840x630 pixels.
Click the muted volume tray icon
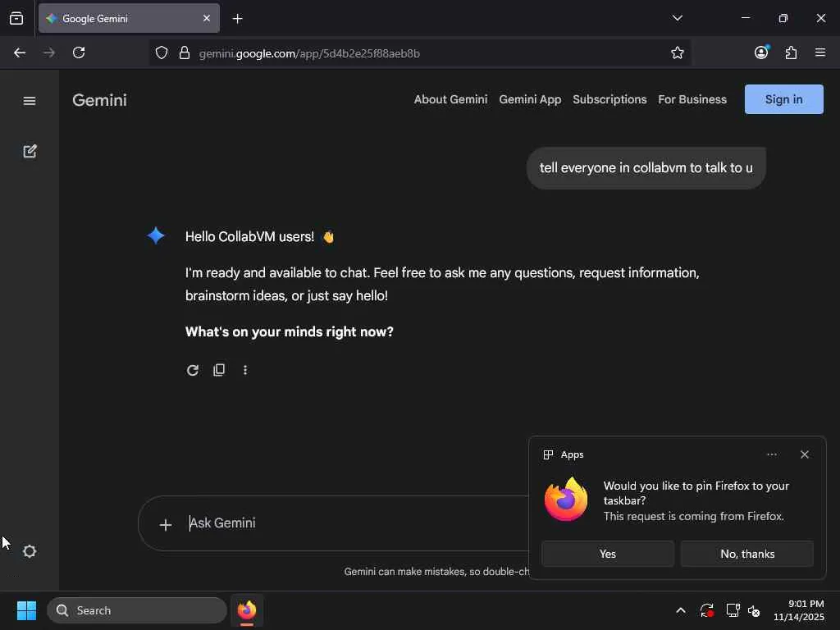coord(754,610)
